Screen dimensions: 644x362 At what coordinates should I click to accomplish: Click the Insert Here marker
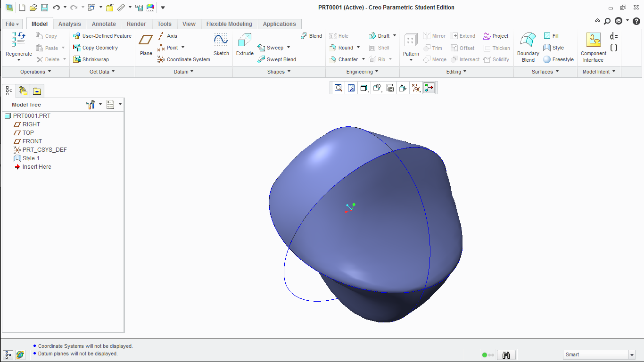tap(33, 167)
